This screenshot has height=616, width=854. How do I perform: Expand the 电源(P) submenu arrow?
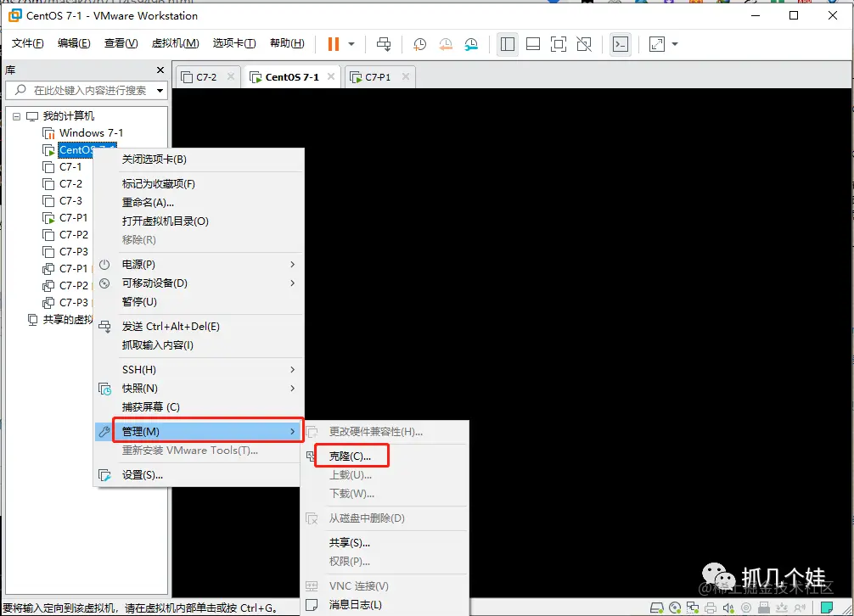(x=293, y=265)
